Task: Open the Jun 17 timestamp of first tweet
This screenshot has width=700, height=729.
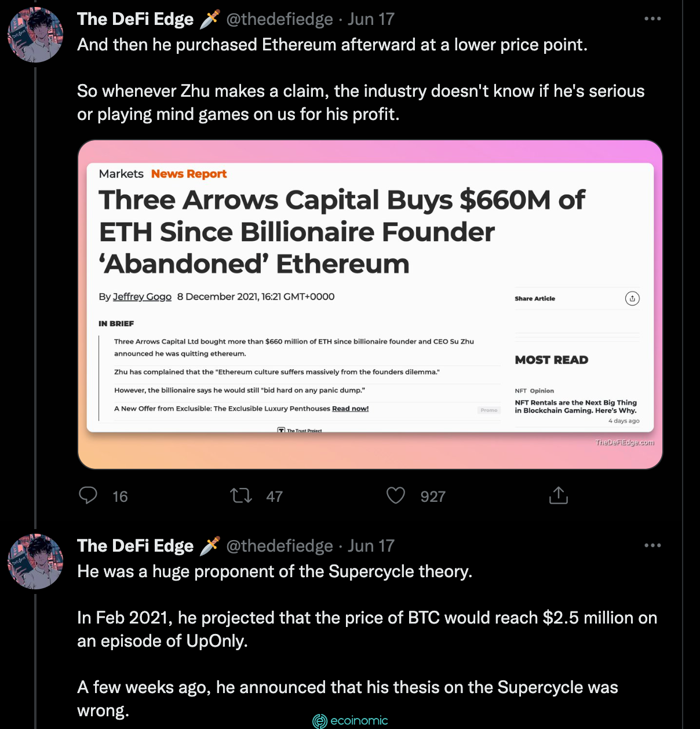Action: coord(371,19)
